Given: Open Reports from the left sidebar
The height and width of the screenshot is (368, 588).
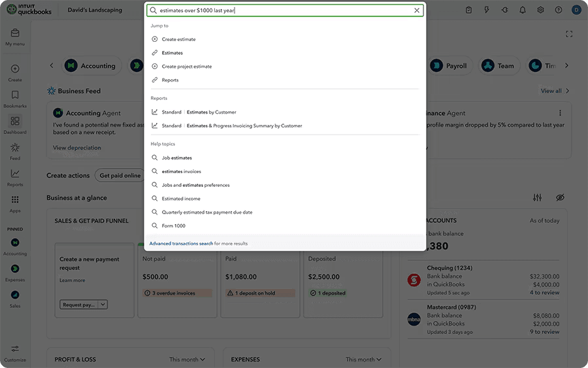Looking at the screenshot, I should (x=15, y=174).
